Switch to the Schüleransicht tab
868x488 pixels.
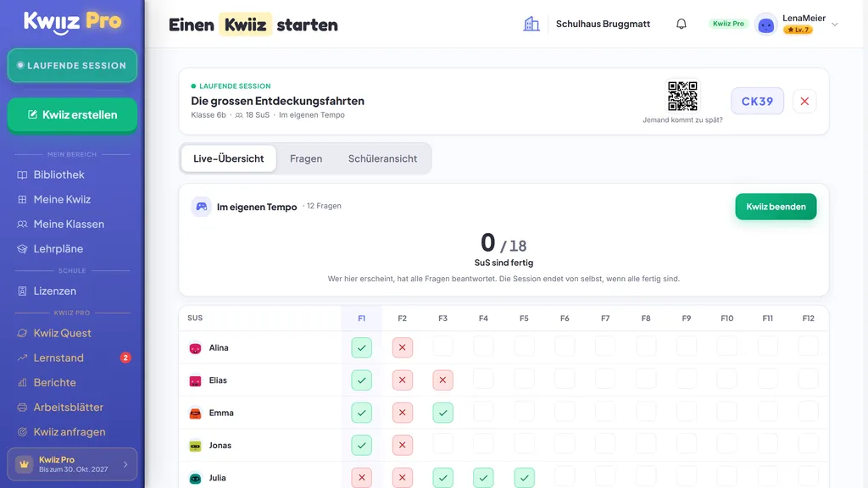382,158
